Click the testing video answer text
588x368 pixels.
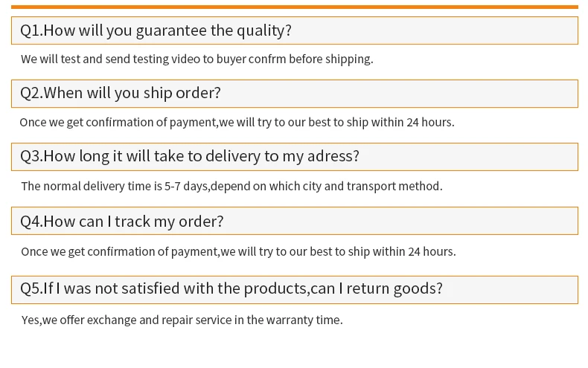pos(197,59)
